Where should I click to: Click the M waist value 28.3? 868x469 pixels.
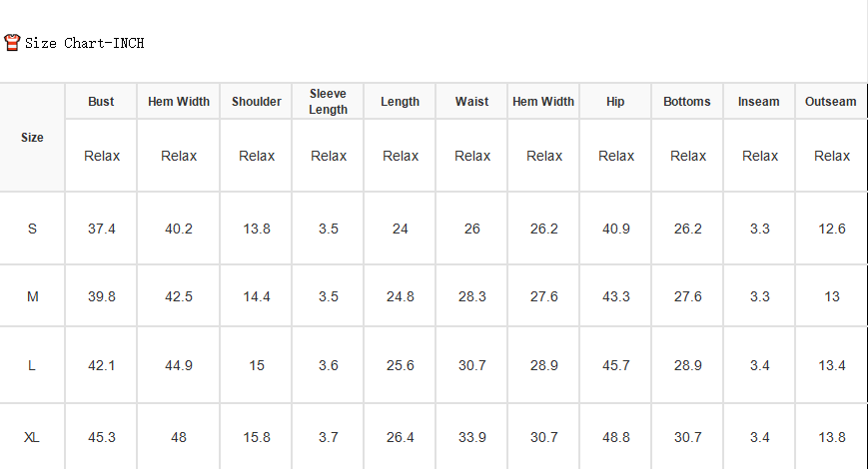[x=472, y=296]
